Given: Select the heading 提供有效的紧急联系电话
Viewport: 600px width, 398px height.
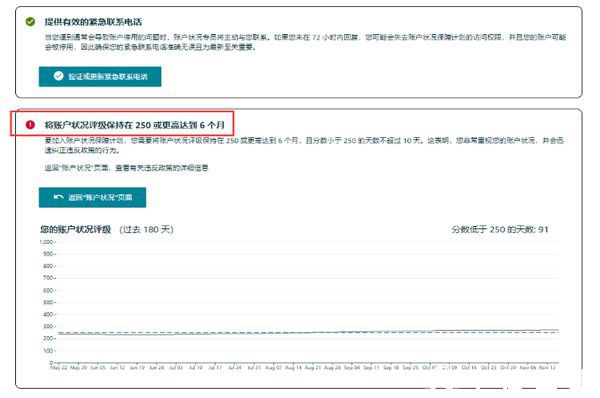Looking at the screenshot, I should [93, 22].
